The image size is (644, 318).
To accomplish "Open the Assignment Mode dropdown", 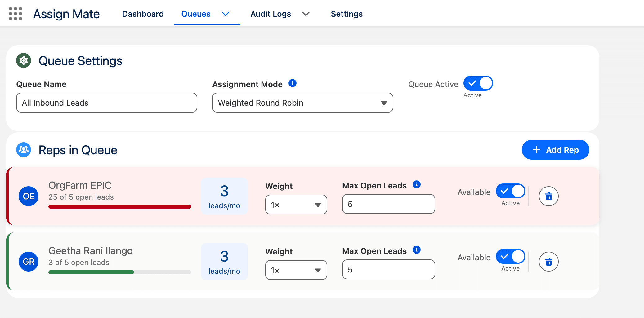I will (303, 103).
